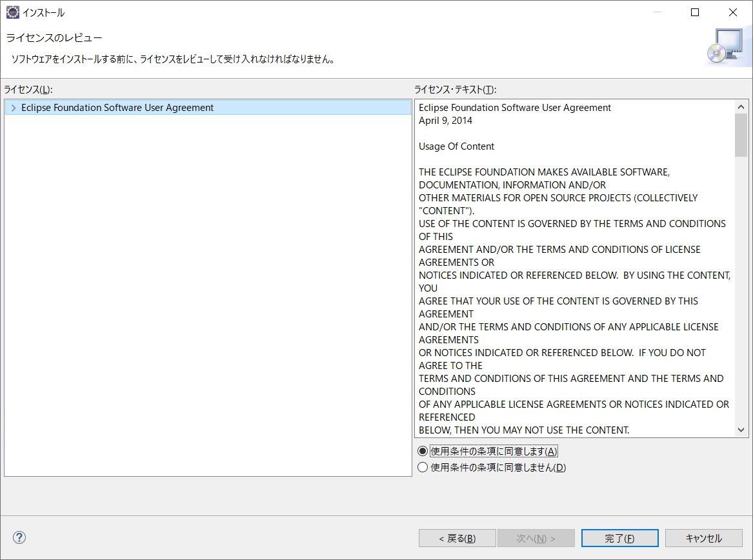Click the license text vertical scrollbar thumb
Screen dimensions: 753x560
(x=741, y=135)
